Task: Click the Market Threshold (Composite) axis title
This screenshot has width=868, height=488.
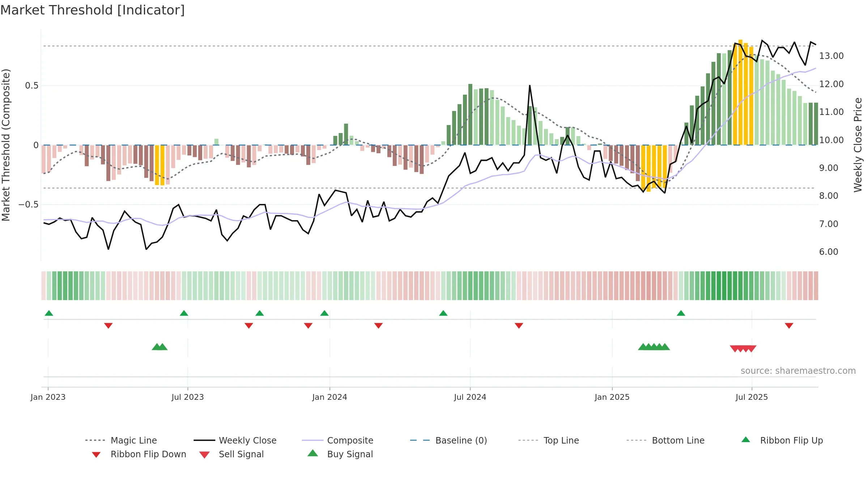Action: pyautogui.click(x=6, y=145)
